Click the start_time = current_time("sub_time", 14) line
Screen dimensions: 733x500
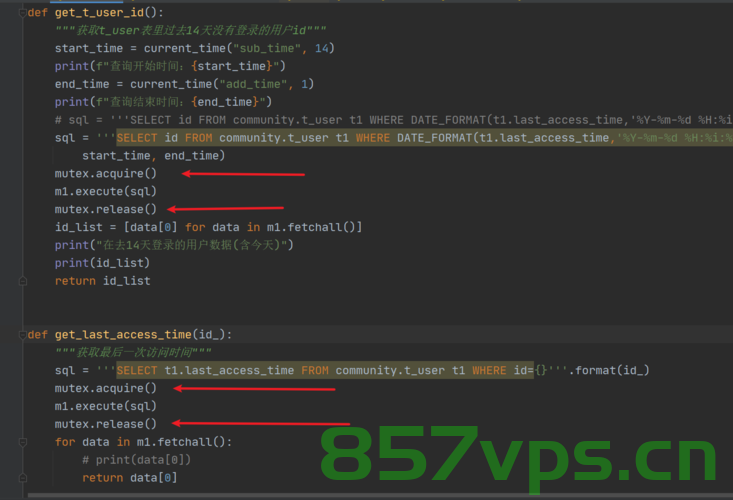pos(194,48)
